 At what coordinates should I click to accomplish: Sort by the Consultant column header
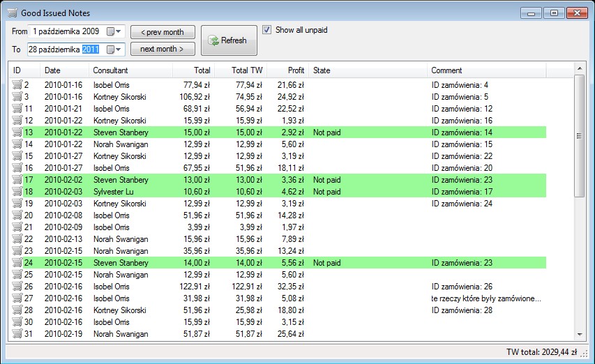[130, 70]
